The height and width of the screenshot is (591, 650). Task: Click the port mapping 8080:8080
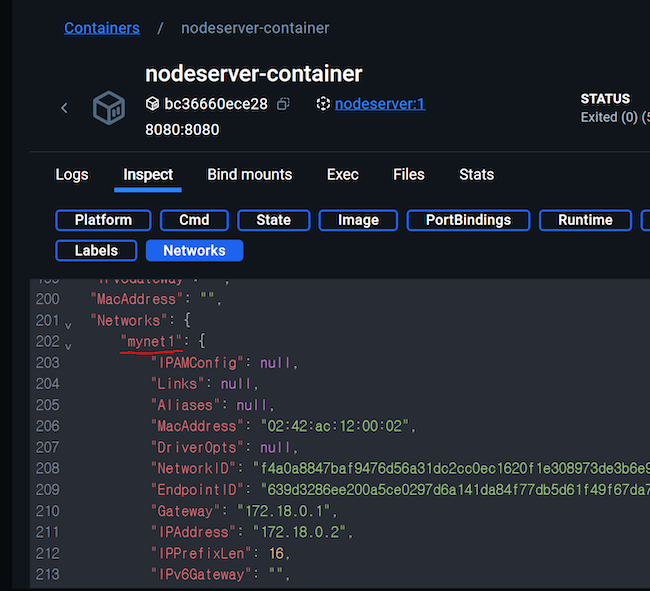(182, 130)
